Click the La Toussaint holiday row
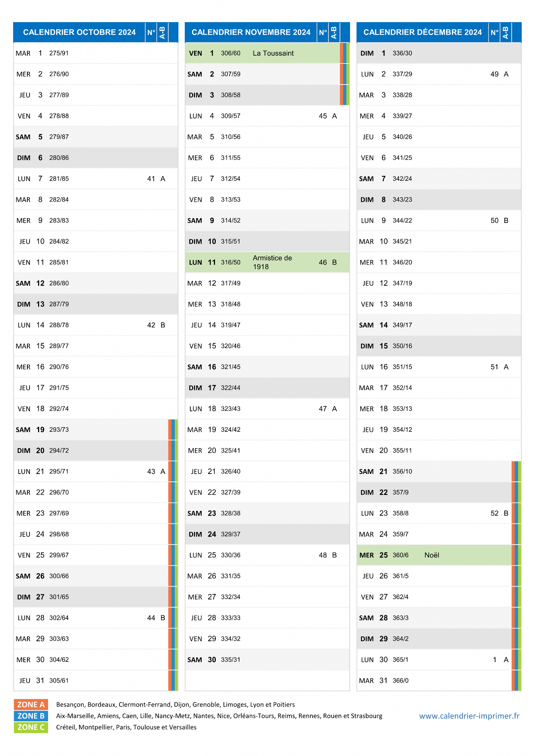 click(267, 53)
